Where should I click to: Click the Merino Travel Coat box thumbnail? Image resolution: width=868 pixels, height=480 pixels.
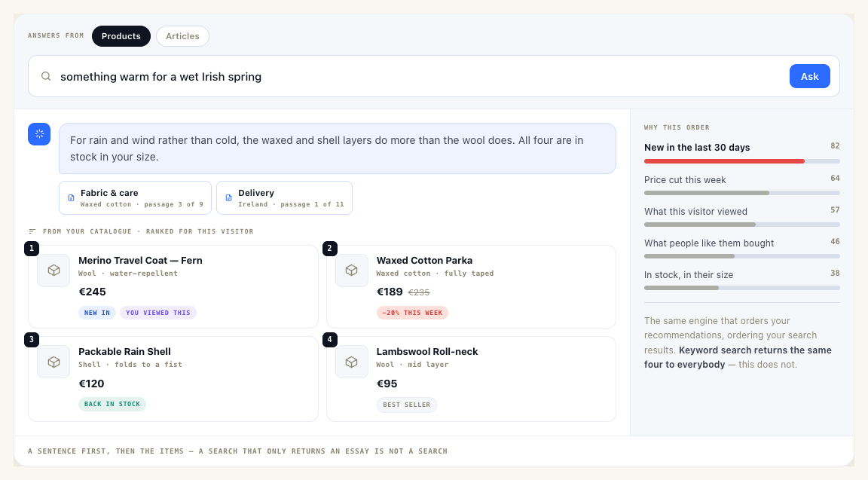(53, 271)
